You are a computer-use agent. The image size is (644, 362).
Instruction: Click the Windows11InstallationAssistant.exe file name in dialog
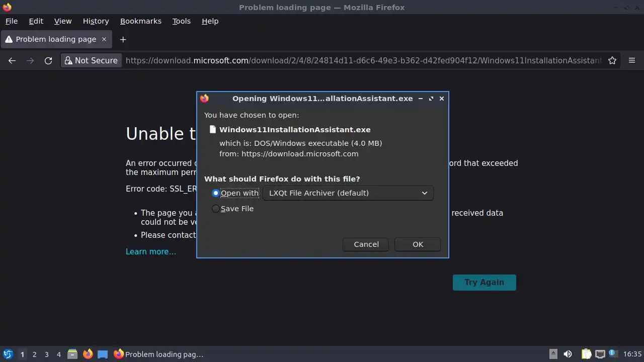coord(295,130)
